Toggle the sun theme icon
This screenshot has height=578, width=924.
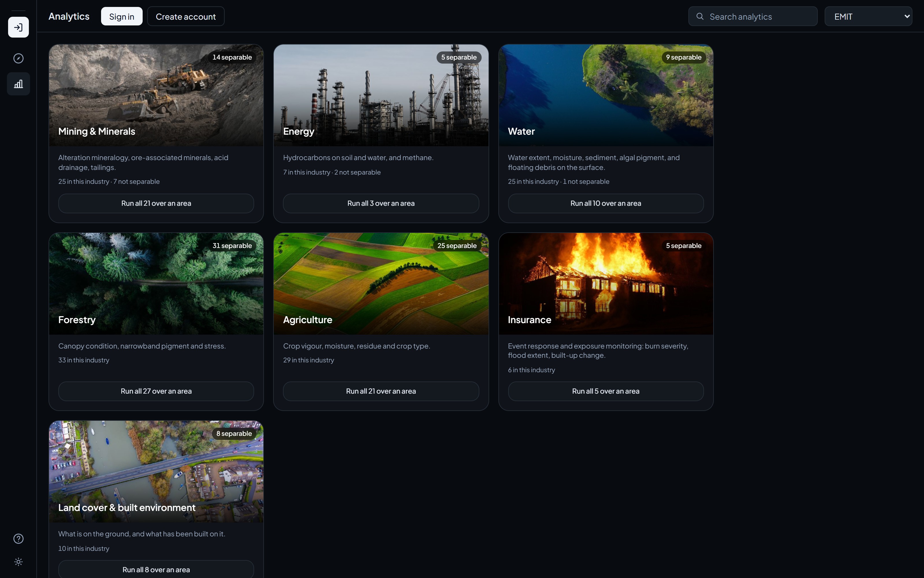(x=18, y=562)
